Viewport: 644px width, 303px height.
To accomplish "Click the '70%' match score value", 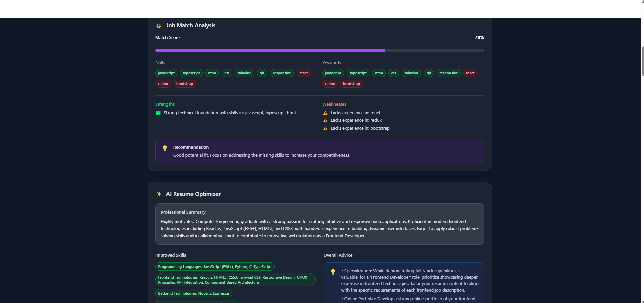I will click(479, 37).
